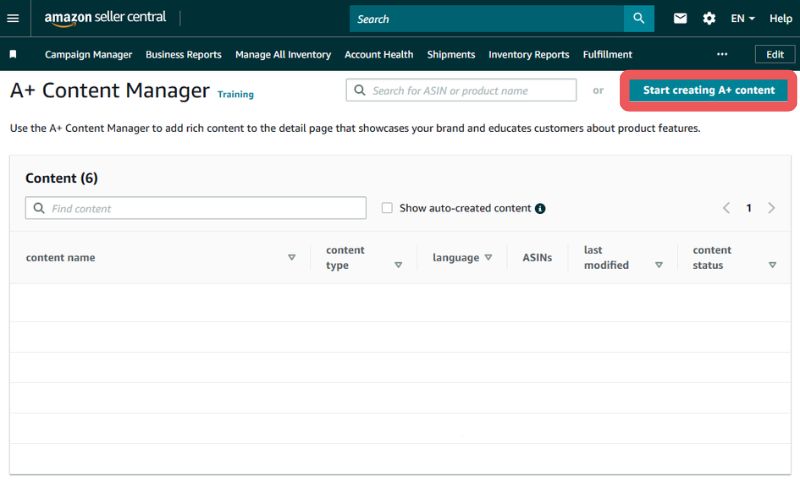Click the Amazon Seller Central logo
The width and height of the screenshot is (800, 500).
(105, 18)
